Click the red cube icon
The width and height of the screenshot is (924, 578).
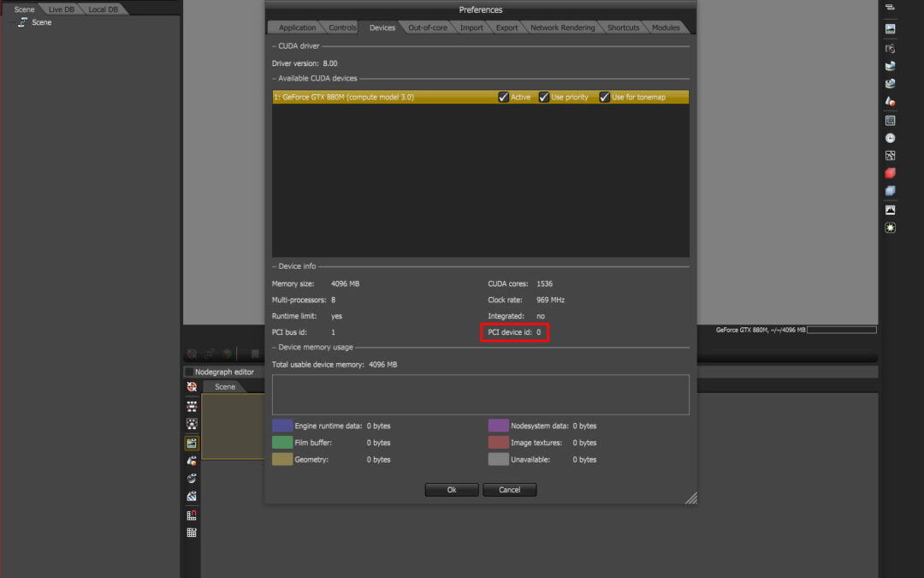point(890,173)
